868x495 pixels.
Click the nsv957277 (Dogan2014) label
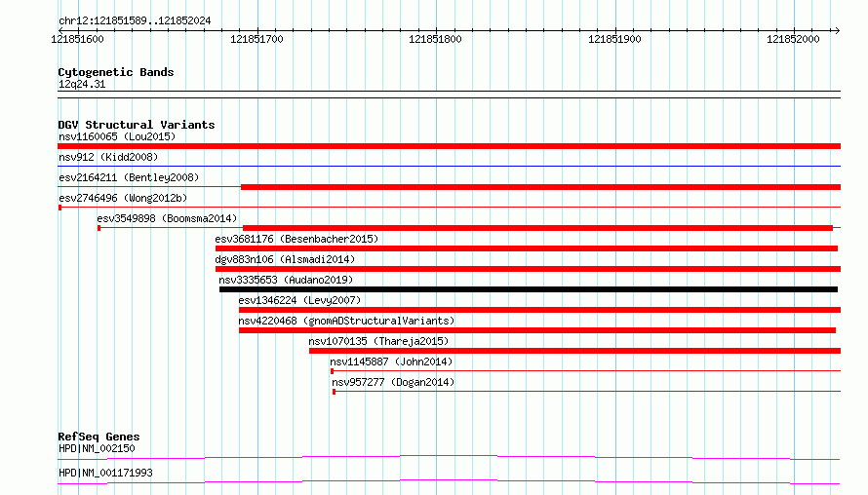click(x=393, y=382)
